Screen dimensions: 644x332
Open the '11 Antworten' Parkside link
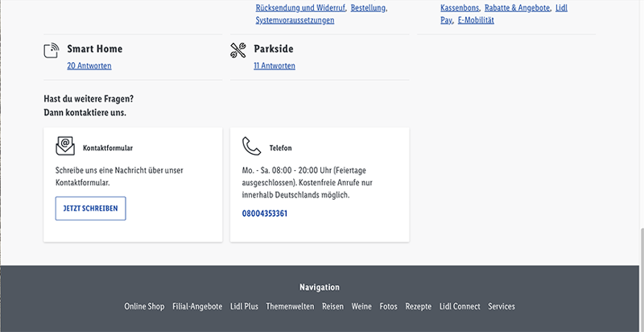click(x=275, y=66)
